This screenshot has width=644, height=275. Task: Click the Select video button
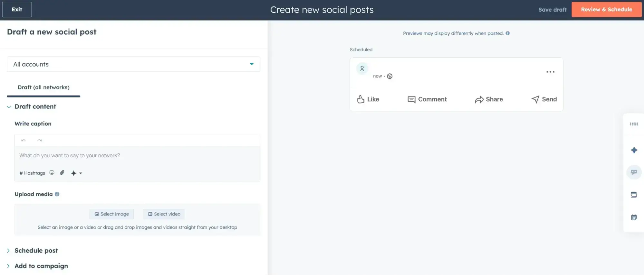coord(164,214)
